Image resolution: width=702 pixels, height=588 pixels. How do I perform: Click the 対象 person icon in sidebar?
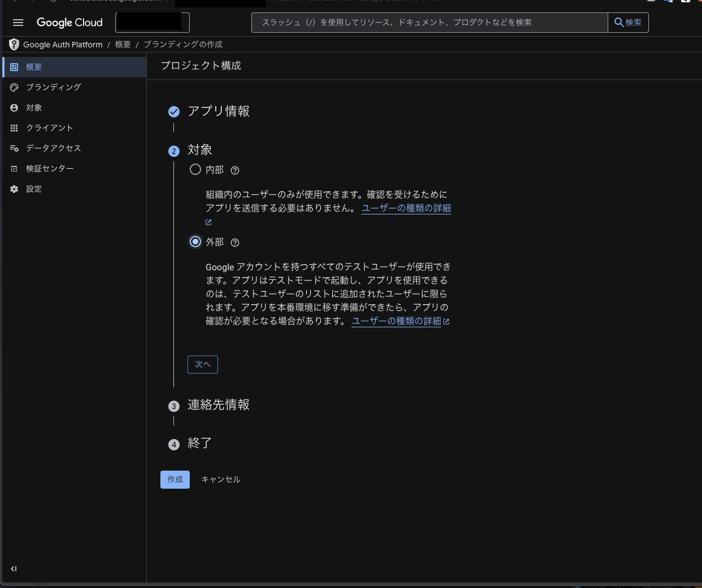tap(14, 108)
